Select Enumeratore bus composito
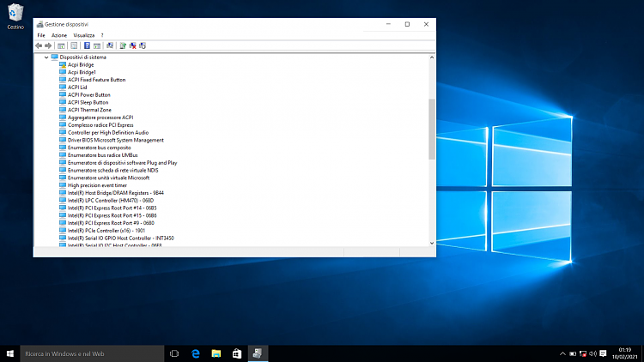This screenshot has width=644, height=362. 100,148
